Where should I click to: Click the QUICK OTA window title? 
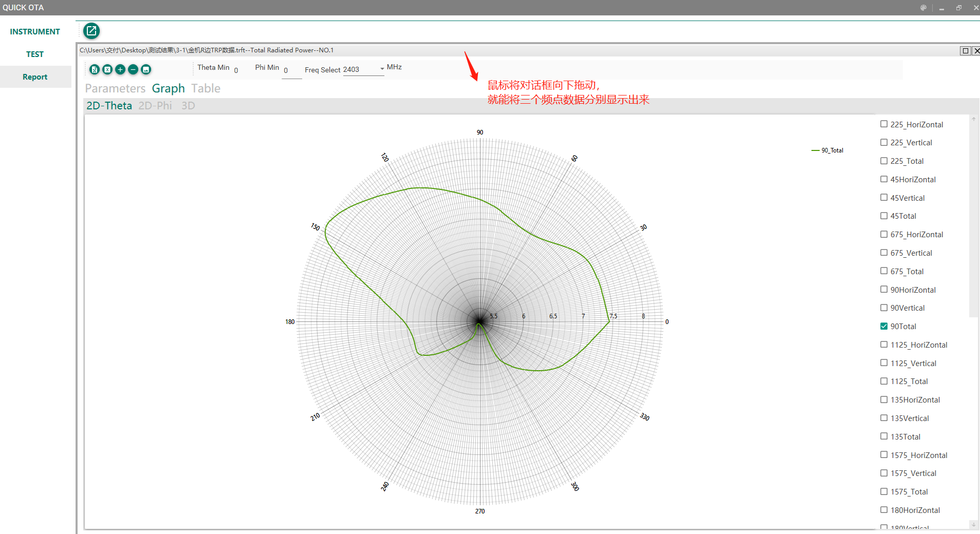(x=23, y=8)
